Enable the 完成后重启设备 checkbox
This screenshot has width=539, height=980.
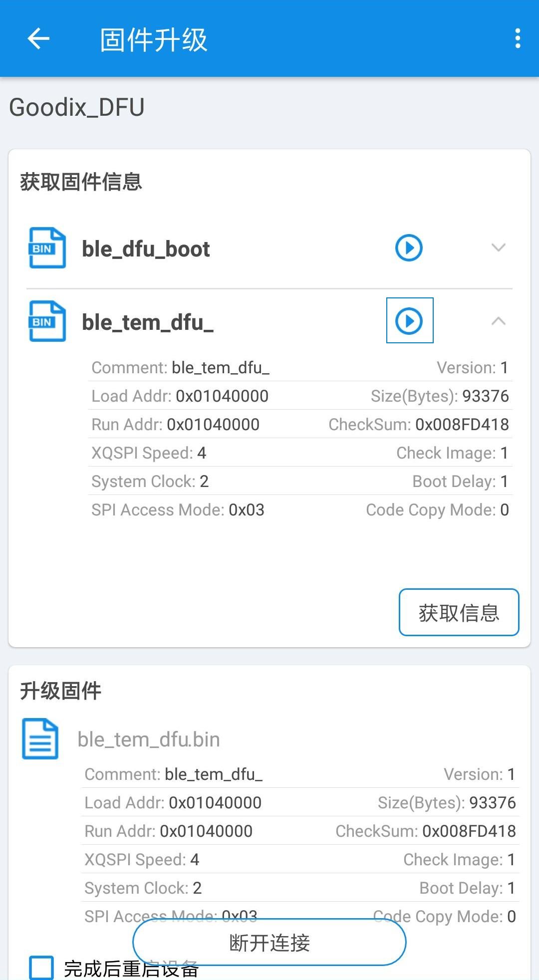[41, 968]
